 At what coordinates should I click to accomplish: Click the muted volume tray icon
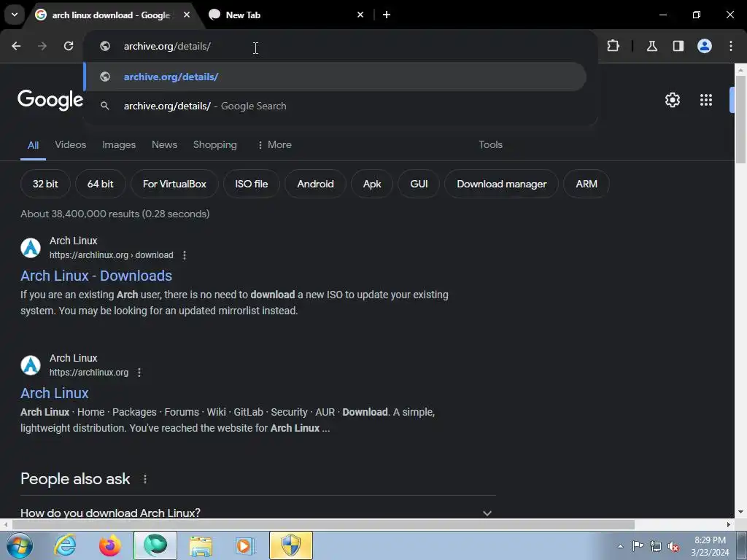[x=673, y=546]
